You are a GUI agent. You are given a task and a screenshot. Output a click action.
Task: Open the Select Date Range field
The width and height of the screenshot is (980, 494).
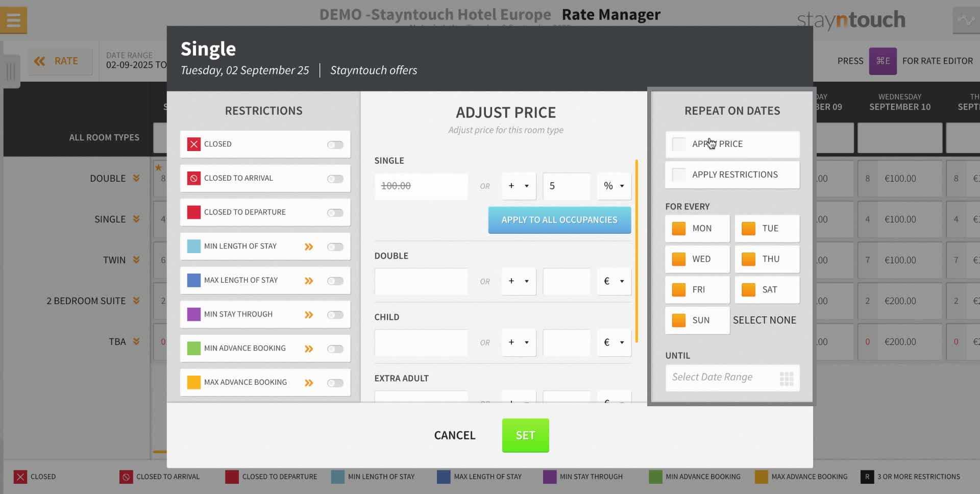(732, 378)
